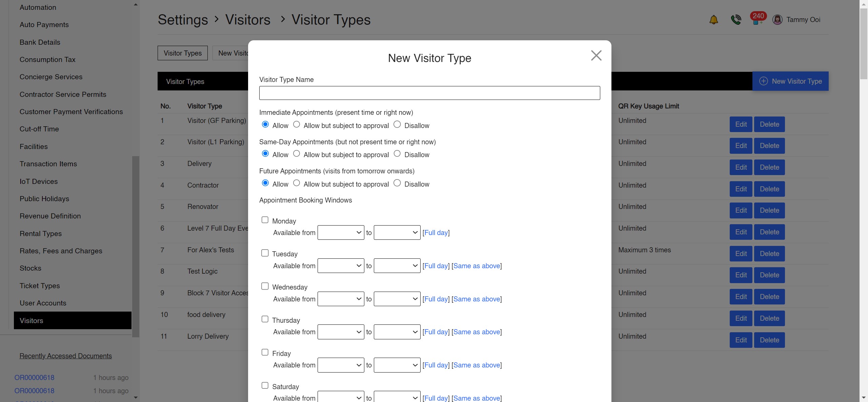868x402 pixels.
Task: Click the plus icon on New Visitor Type
Action: point(763,81)
